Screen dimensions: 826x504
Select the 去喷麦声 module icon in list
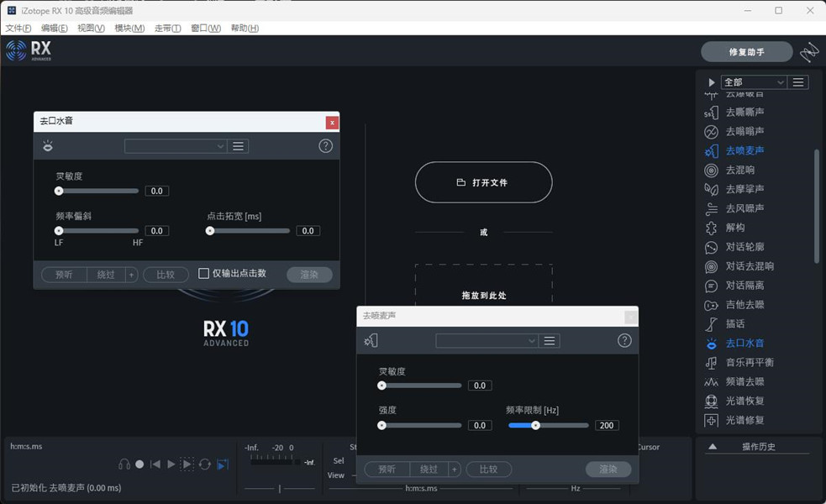[x=711, y=151]
